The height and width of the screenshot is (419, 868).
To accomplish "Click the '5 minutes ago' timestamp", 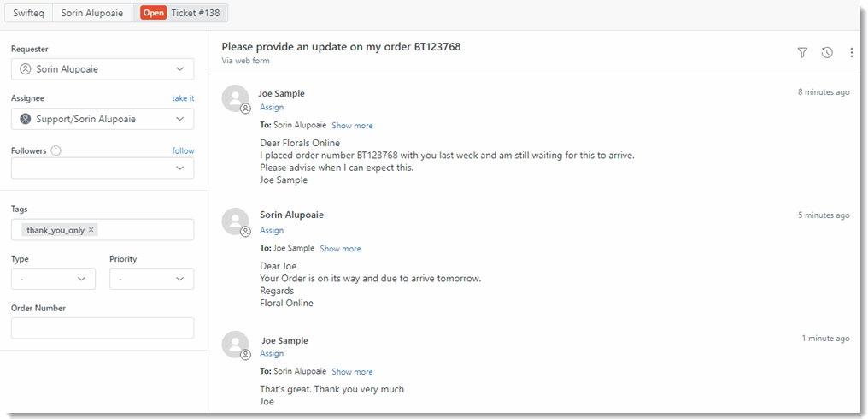I will point(824,215).
